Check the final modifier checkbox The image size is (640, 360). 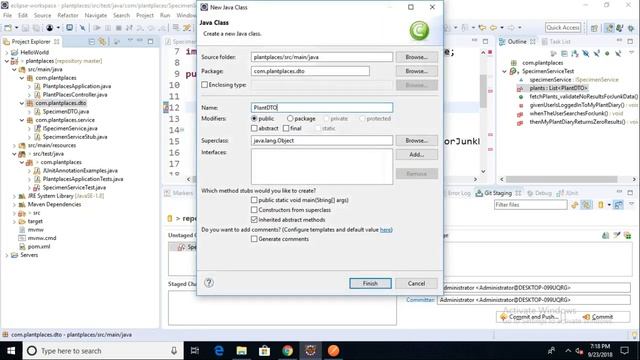[x=286, y=128]
